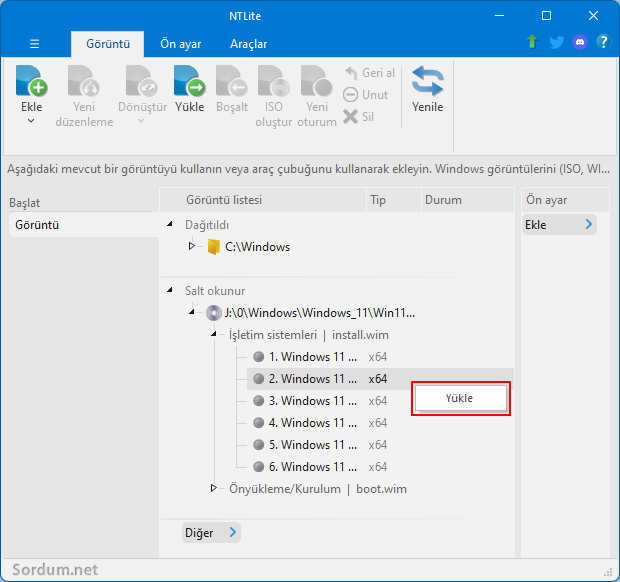The width and height of the screenshot is (620, 582).
Task: Expand Önyükleme/Kurulum boot.wim node
Action: click(x=214, y=488)
